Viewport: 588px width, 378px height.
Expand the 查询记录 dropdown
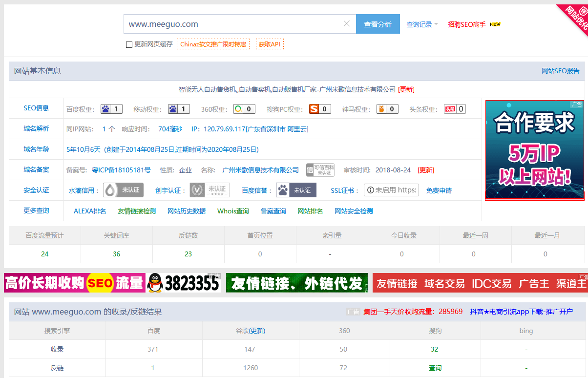coord(422,24)
